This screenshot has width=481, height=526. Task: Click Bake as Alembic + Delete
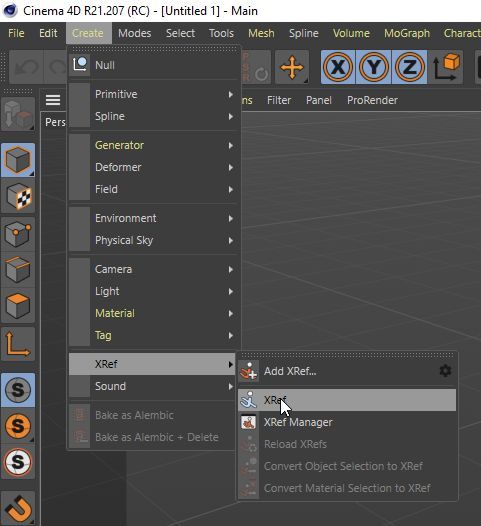(x=153, y=437)
